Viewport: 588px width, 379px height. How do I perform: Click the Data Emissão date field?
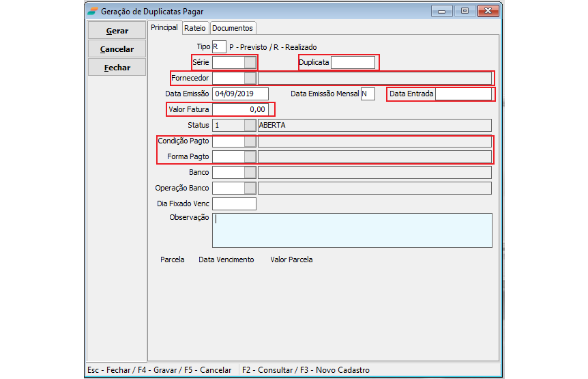point(240,94)
